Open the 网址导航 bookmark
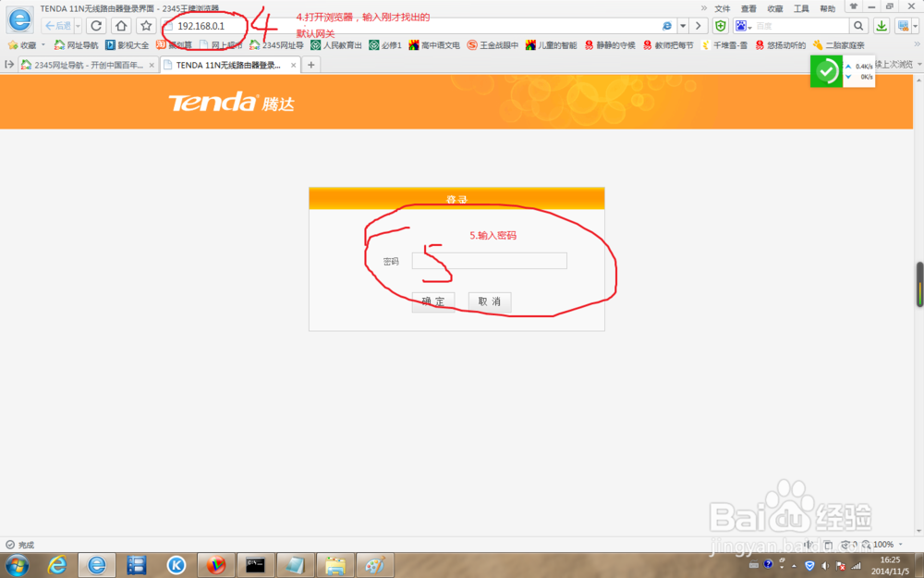Viewport: 924px width, 578px height. point(76,44)
